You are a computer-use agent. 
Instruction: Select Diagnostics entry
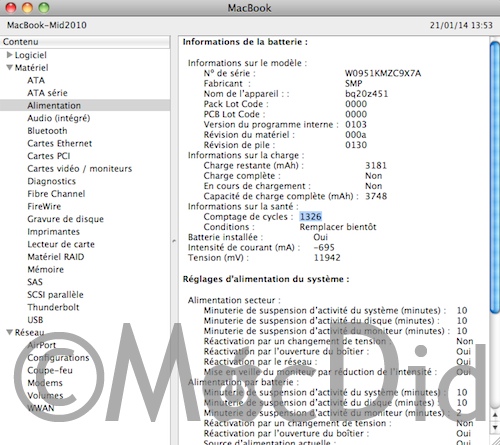pyautogui.click(x=52, y=181)
